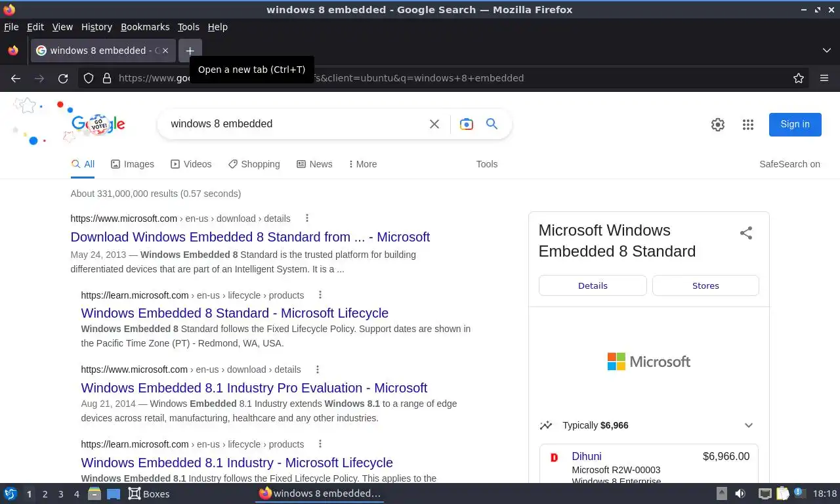
Task: Open the clipboard tray icon
Action: (x=782, y=493)
